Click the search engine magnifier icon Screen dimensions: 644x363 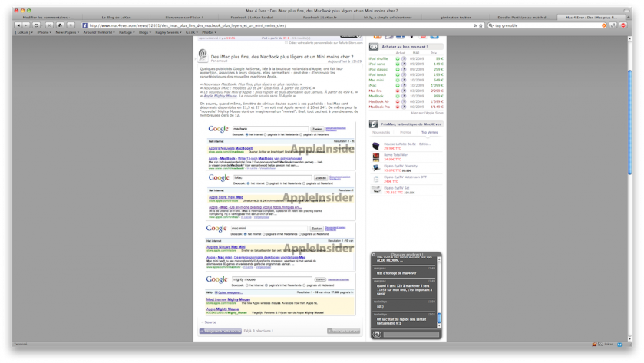(490, 25)
